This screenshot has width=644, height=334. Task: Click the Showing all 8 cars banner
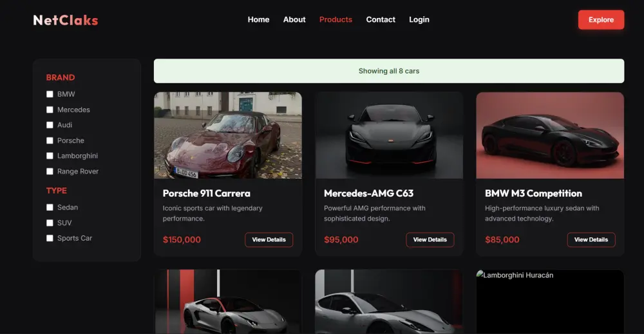[389, 71]
